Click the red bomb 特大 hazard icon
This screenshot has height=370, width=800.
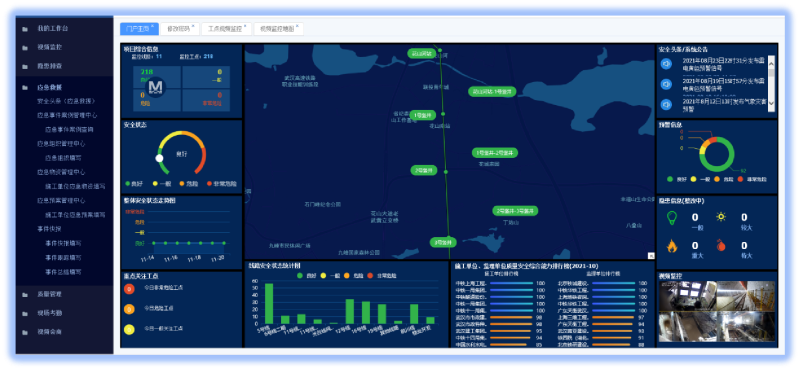point(721,245)
